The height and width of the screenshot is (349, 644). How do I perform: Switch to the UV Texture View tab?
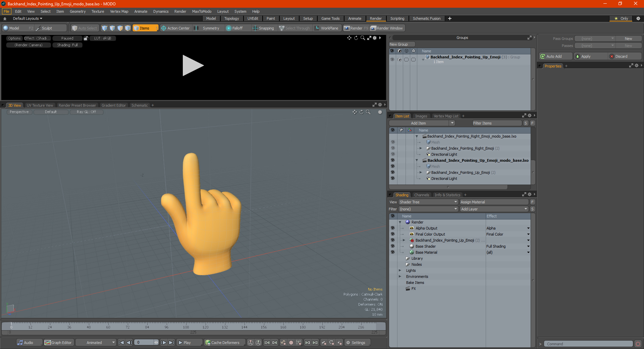(40, 105)
